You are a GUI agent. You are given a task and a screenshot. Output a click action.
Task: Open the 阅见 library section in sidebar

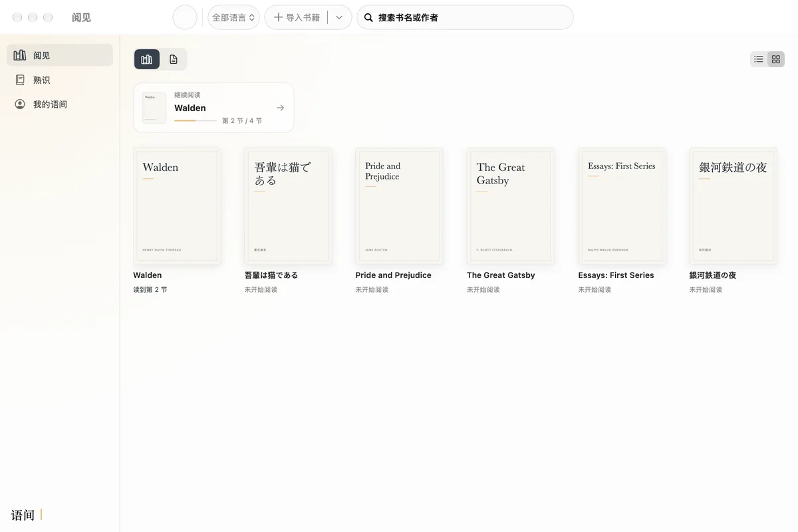[60, 55]
